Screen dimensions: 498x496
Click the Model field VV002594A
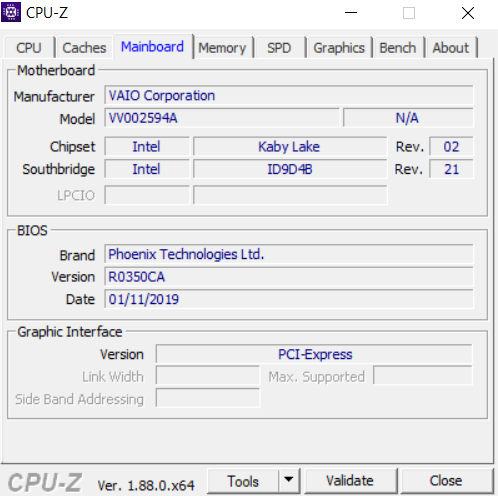[222, 118]
